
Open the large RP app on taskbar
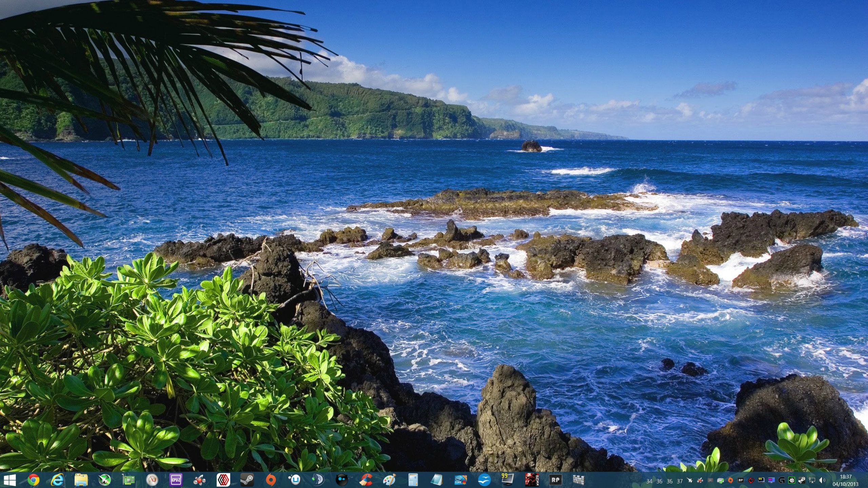click(x=555, y=480)
